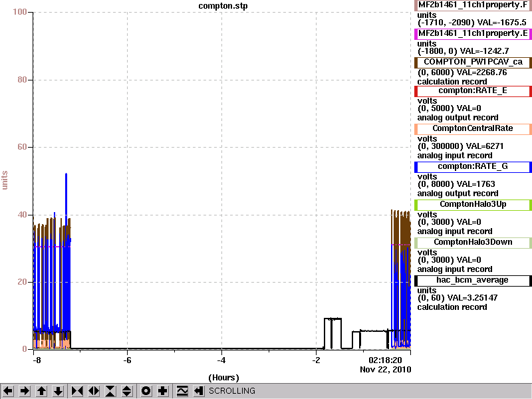
Task: Click the y-axis tick label 80
Action: click(22, 80)
